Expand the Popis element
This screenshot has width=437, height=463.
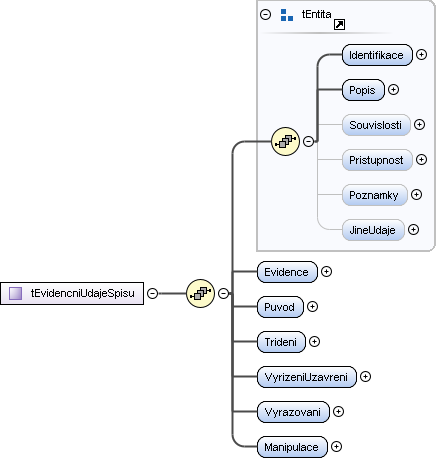tap(393, 90)
